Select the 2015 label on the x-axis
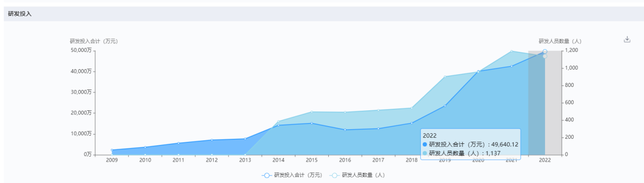 click(312, 160)
